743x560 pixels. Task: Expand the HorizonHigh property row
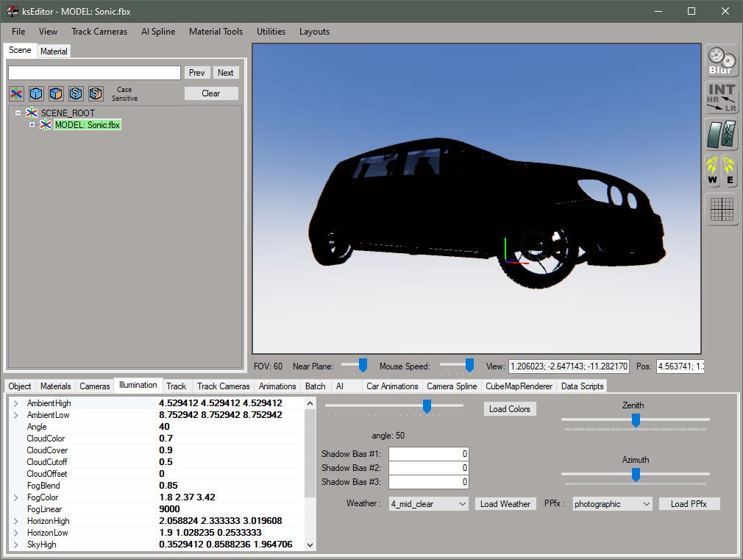(15, 521)
